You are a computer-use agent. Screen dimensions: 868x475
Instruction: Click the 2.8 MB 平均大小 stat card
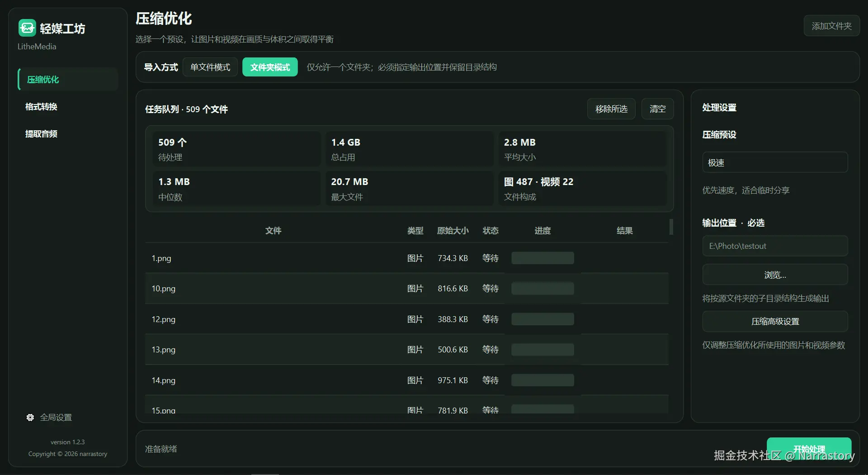click(582, 149)
